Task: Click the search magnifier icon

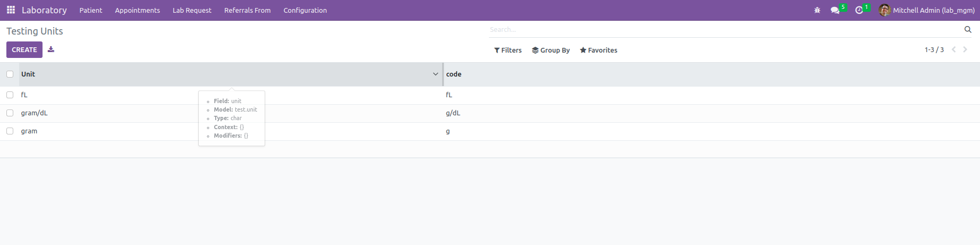Action: 968,30
